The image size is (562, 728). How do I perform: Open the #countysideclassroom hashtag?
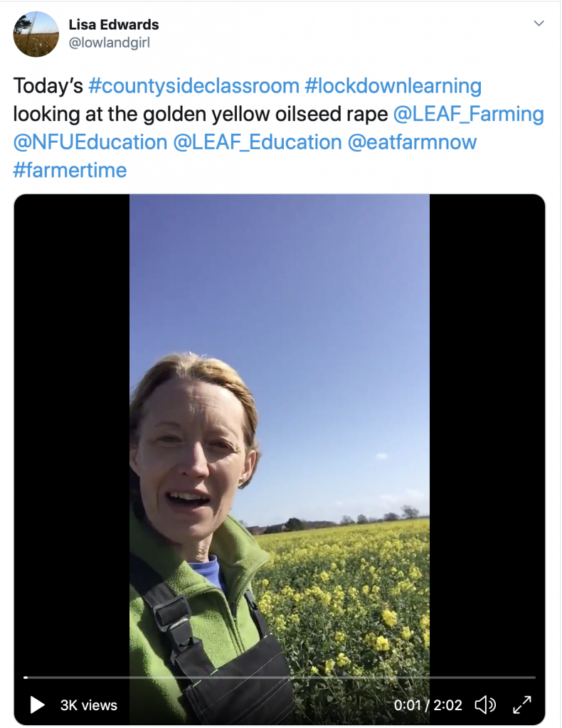point(193,87)
